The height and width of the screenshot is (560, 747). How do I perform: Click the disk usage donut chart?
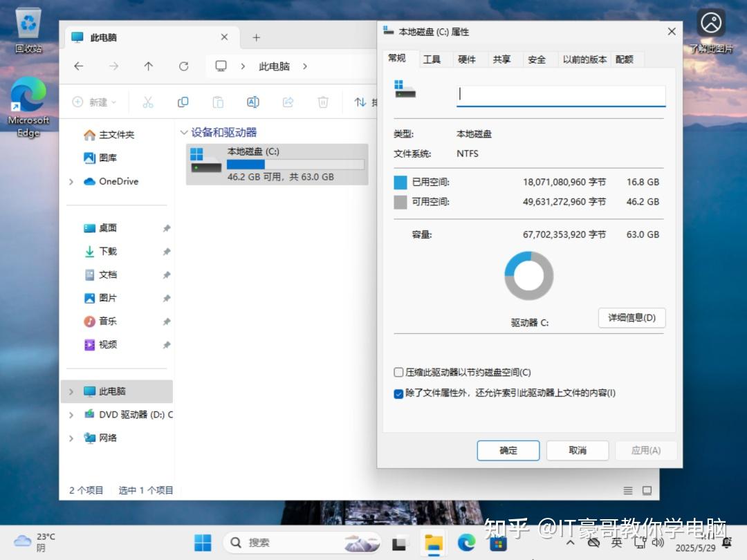pyautogui.click(x=528, y=274)
